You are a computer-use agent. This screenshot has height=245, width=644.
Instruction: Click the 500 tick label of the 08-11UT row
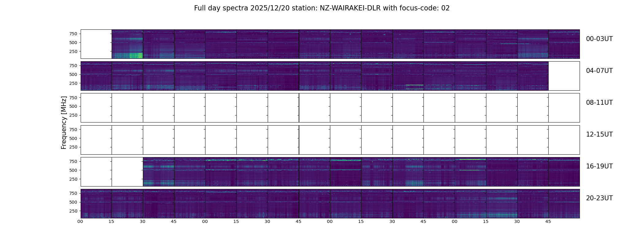(x=73, y=106)
